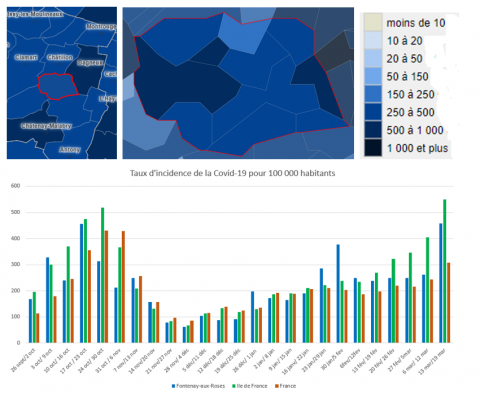This screenshot has width=480, height=394.
Task: Click the France orange legend marker
Action: pos(277,386)
